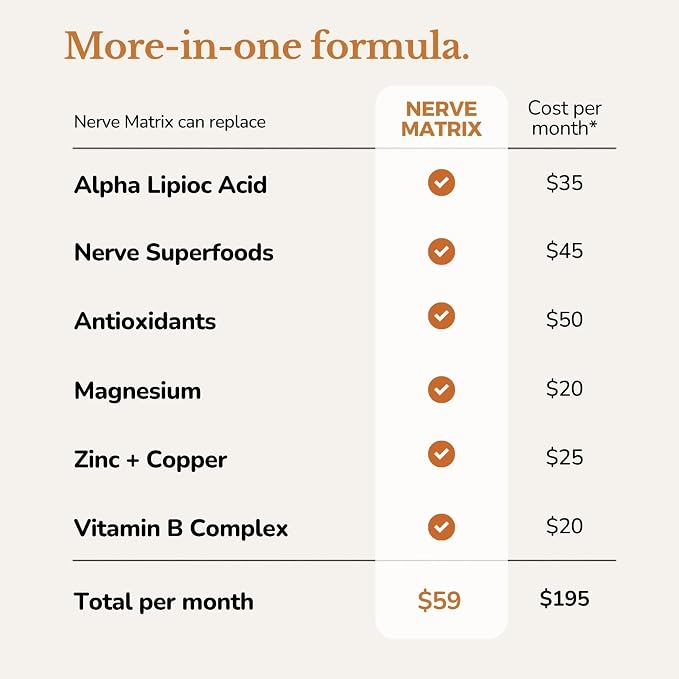Screen dimensions: 679x679
Task: Click the Zinc + Copper label
Action: tap(150, 460)
